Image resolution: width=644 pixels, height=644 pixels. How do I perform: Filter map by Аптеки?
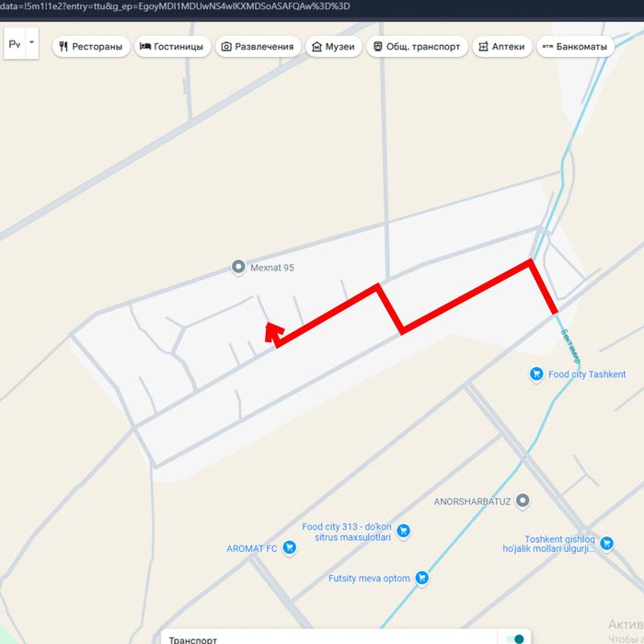[502, 46]
